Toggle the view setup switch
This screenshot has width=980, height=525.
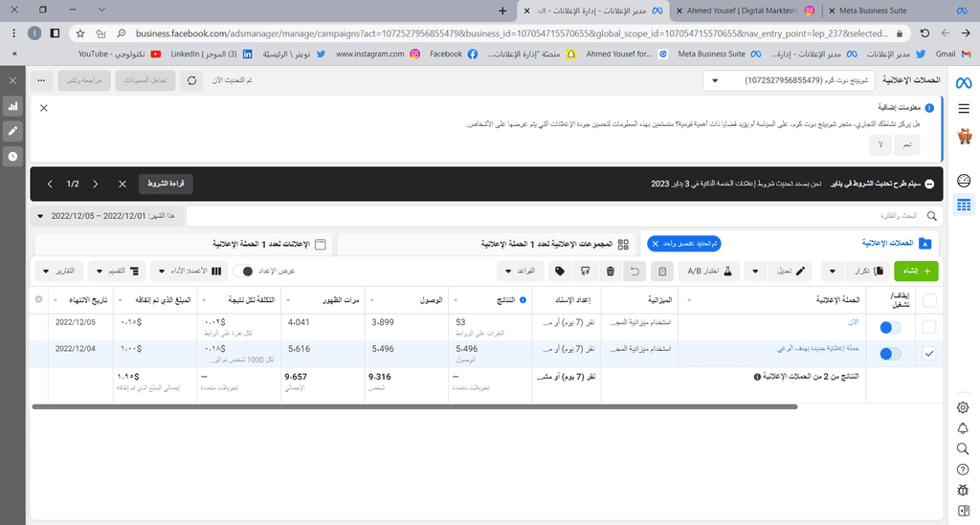pos(244,271)
